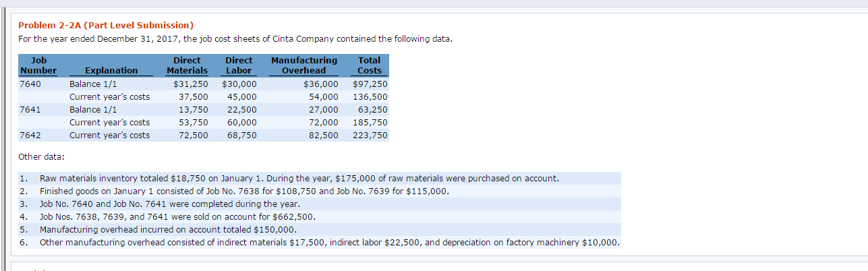Click the $97,250 total costs cell

[370, 84]
